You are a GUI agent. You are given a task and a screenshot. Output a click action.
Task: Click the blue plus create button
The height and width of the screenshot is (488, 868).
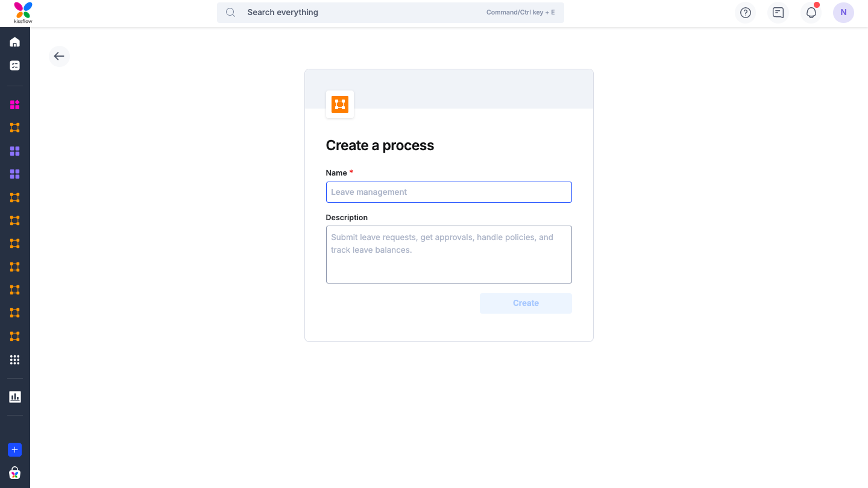(x=15, y=450)
